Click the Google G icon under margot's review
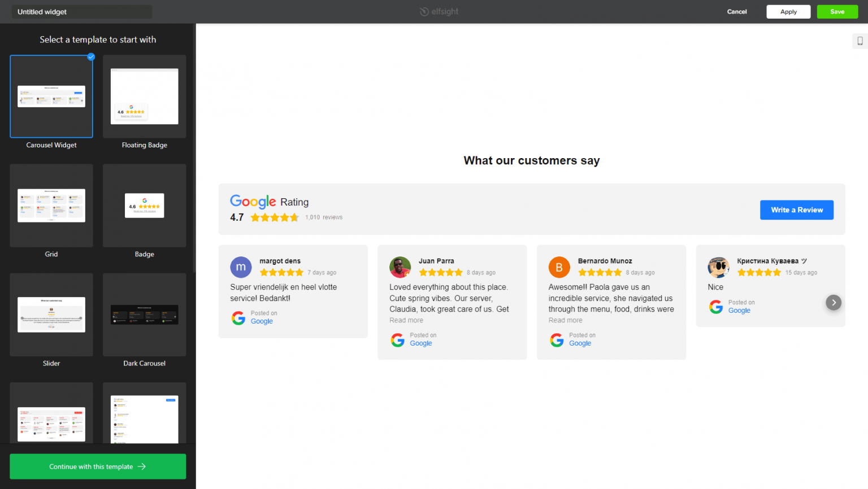 238,317
